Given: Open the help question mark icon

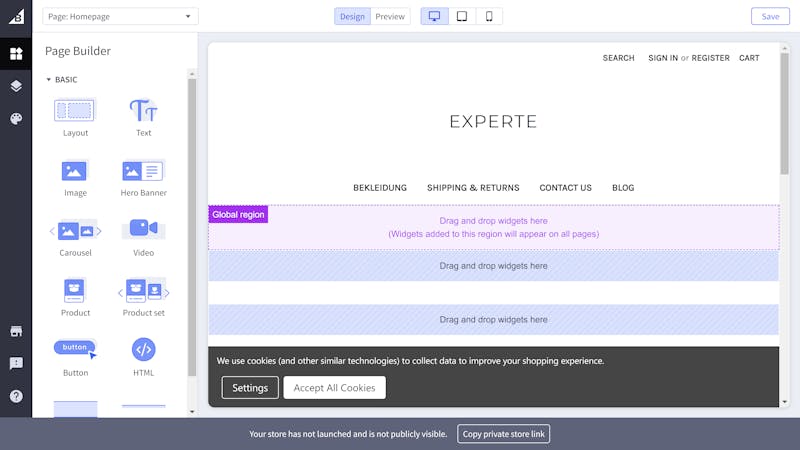Looking at the screenshot, I should pos(16,396).
